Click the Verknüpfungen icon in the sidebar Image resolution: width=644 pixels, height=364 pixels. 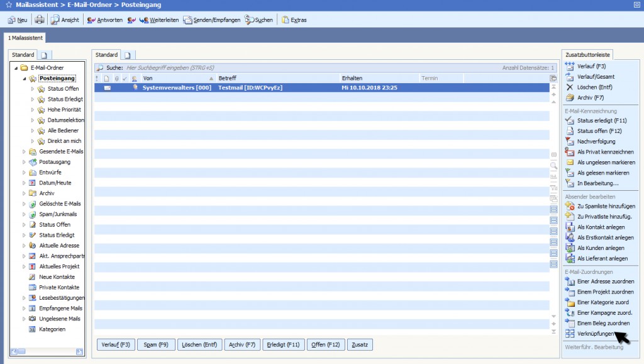click(x=570, y=334)
